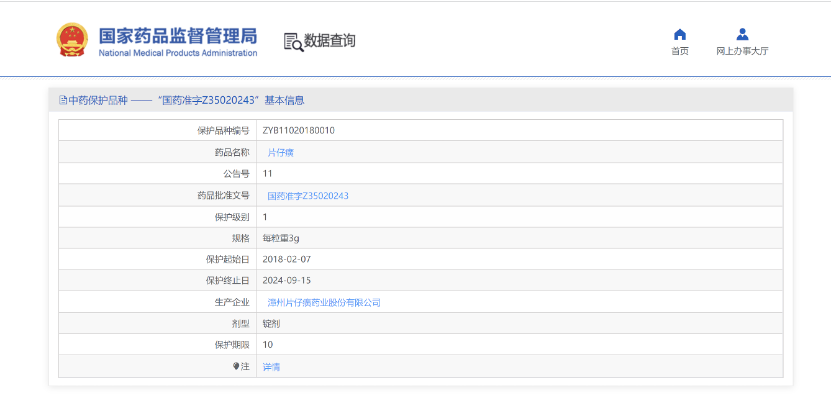This screenshot has width=832, height=398.
Task: Click the 保护品种编号 field label
Action: pyautogui.click(x=223, y=131)
